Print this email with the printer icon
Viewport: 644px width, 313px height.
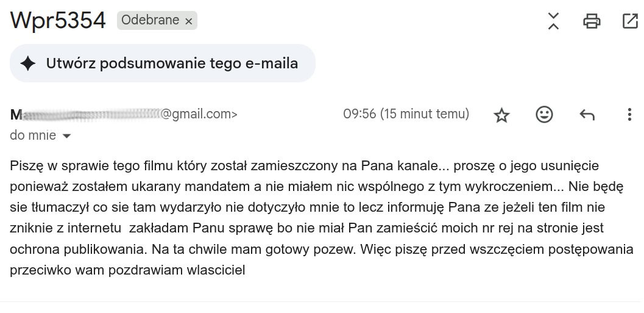[x=591, y=21]
